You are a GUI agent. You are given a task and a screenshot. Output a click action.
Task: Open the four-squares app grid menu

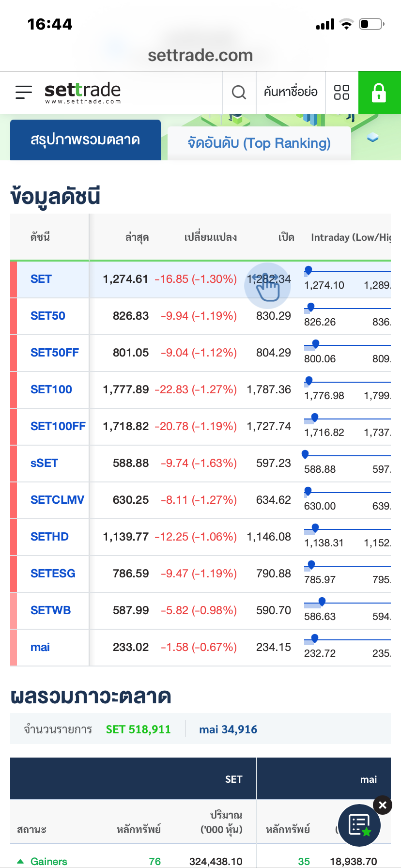341,92
